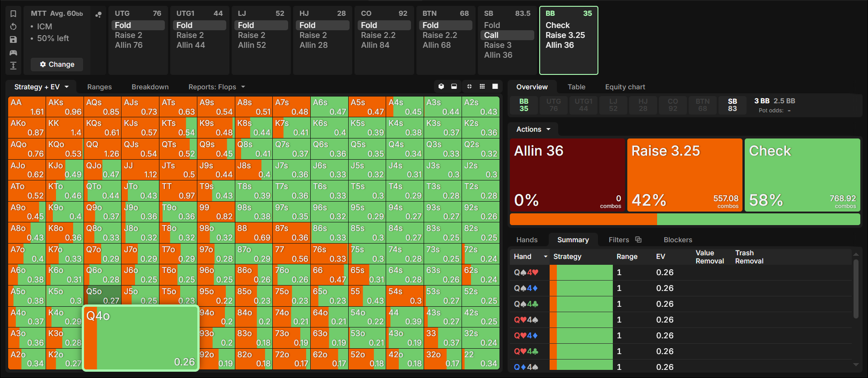868x378 pixels.
Task: Select CO 92 position chip in Overview
Action: 673,105
